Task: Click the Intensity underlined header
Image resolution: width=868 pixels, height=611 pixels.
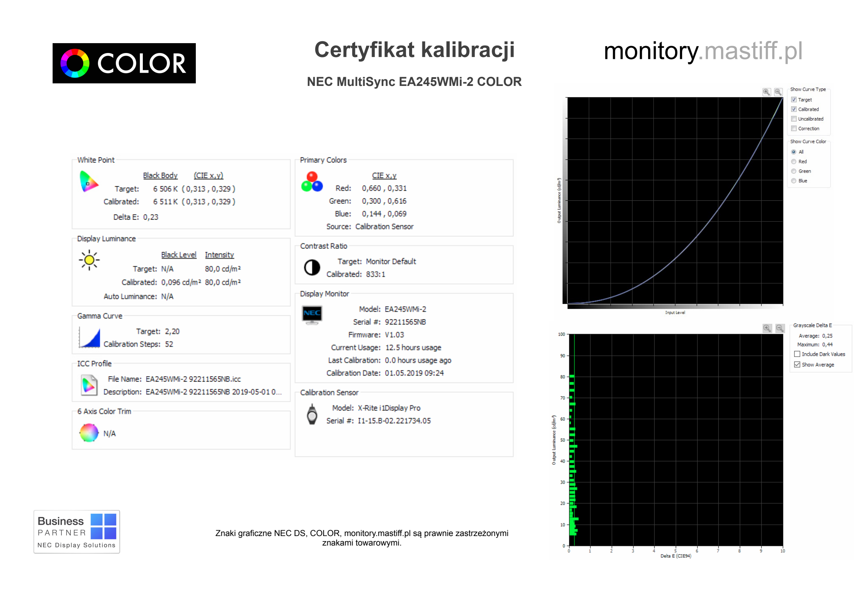Action: click(219, 255)
